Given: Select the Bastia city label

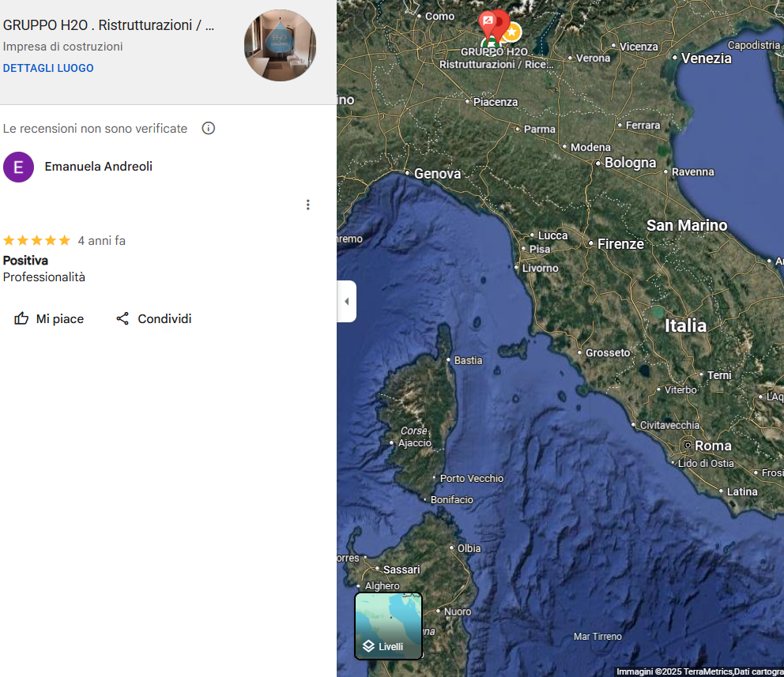Looking at the screenshot, I should [x=468, y=360].
